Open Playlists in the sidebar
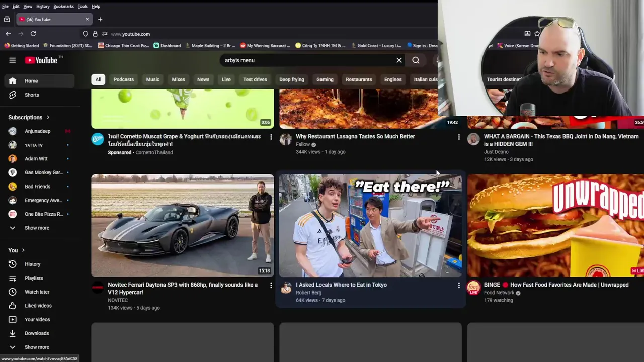This screenshot has height=362, width=644. [x=39, y=278]
